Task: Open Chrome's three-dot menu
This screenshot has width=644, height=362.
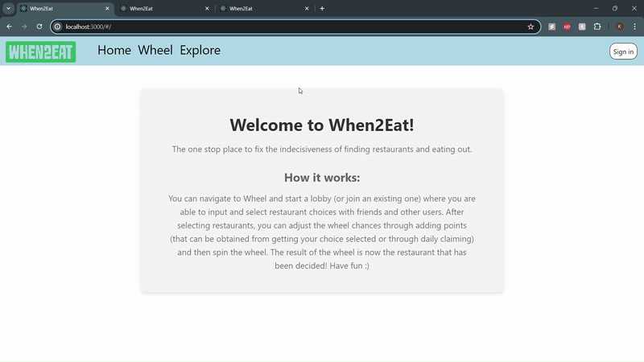Action: pos(634,27)
